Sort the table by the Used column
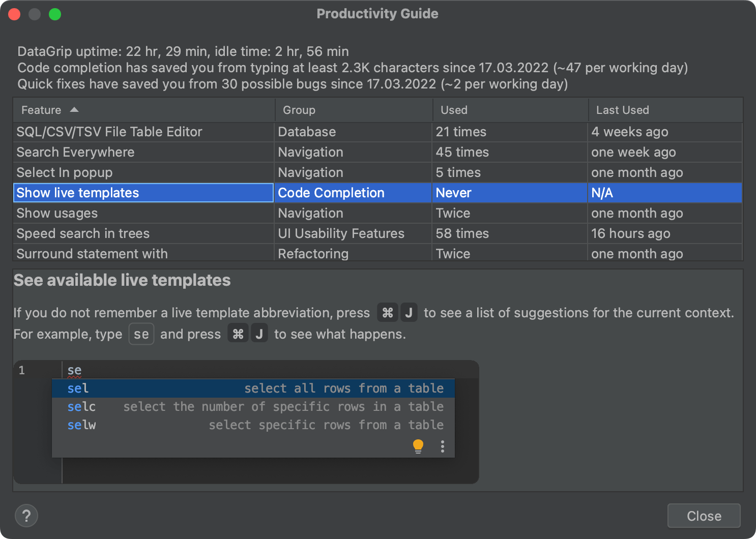The width and height of the screenshot is (756, 539). 453,110
